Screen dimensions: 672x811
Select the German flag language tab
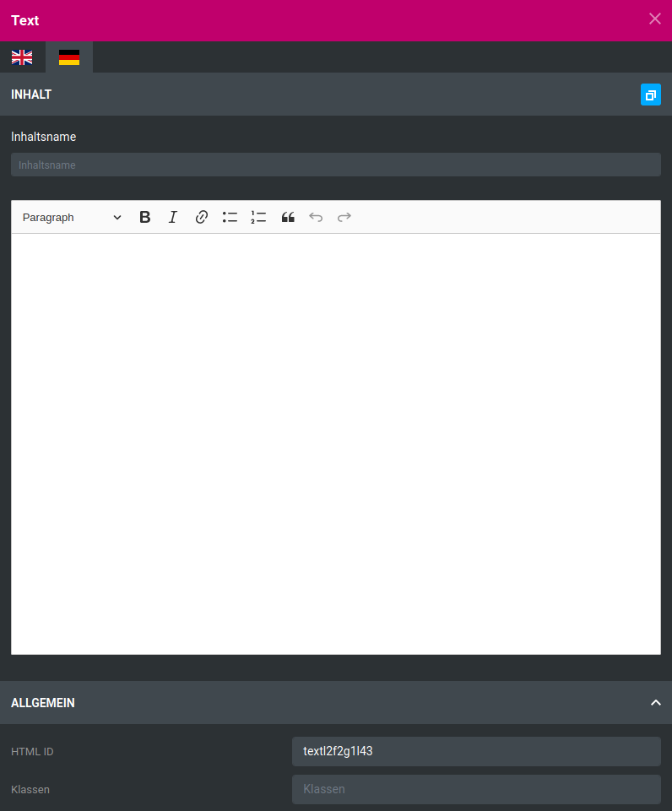(69, 57)
